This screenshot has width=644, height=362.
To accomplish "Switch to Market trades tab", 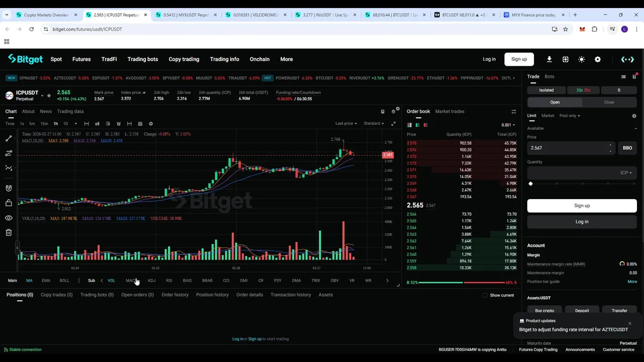I will (450, 112).
